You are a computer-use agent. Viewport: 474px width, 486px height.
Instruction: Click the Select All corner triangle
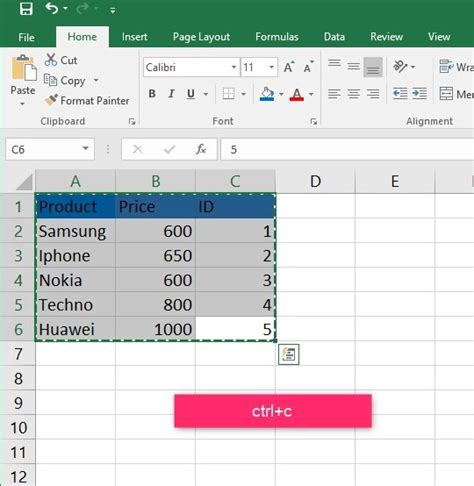click(24, 182)
